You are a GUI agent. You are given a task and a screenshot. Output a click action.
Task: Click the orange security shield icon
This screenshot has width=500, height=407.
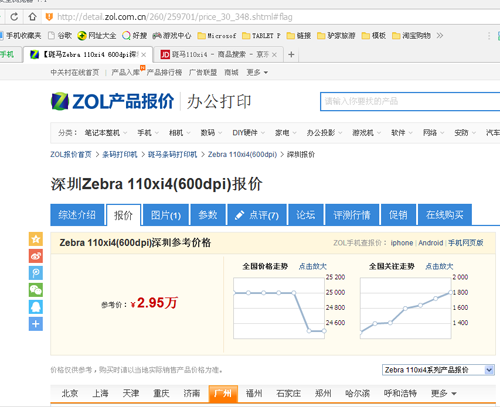[x=49, y=17]
